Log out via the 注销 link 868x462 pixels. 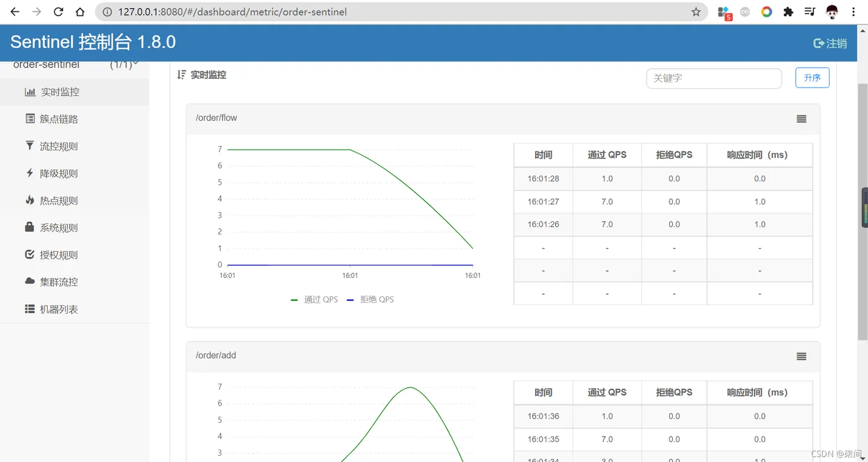(830, 43)
